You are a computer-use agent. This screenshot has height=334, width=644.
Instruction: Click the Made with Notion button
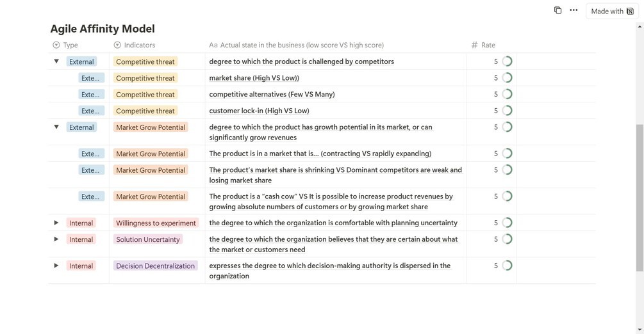coord(612,11)
